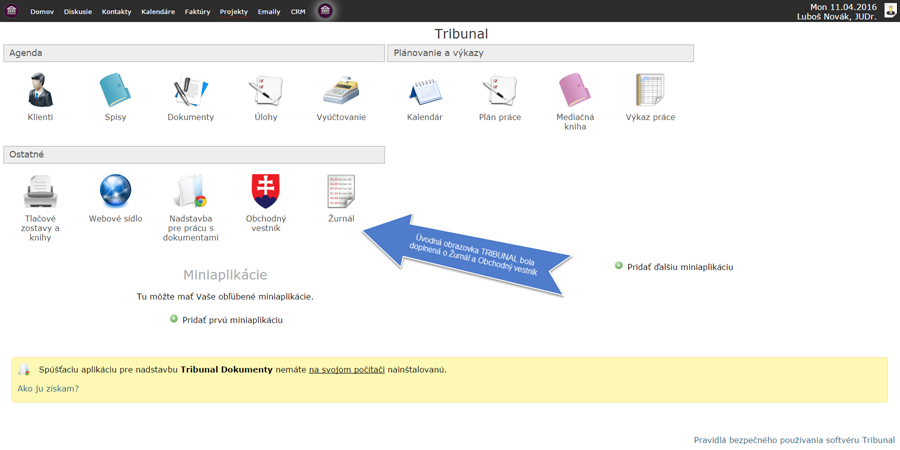The height and width of the screenshot is (450, 900).
Task: Click the Žurnál label text
Action: click(341, 219)
